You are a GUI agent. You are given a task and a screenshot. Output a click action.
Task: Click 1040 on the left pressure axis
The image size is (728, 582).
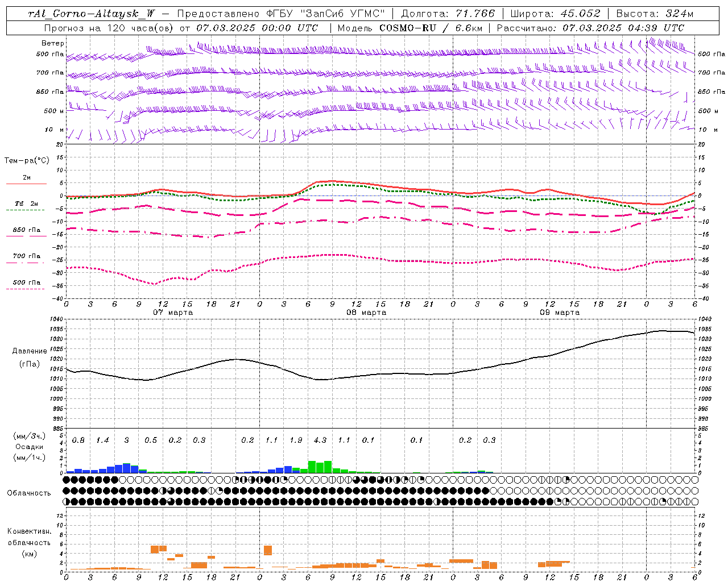click(58, 319)
